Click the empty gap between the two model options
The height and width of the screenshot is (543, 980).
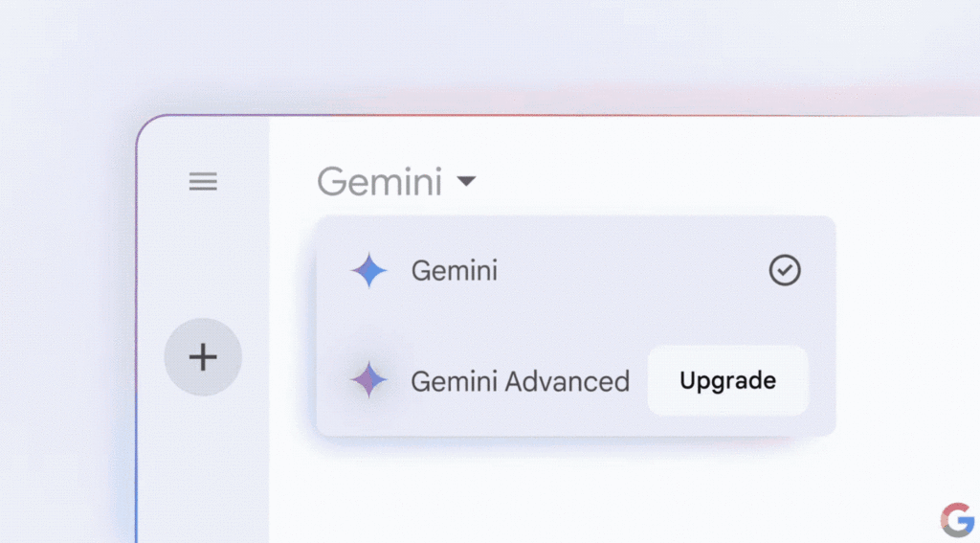(x=574, y=326)
